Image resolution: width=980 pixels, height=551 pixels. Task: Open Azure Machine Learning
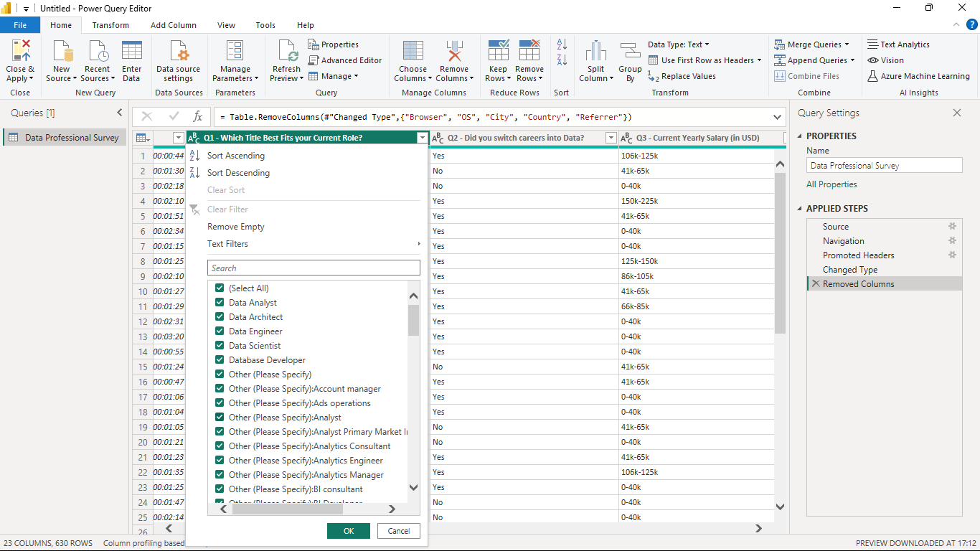coord(918,76)
